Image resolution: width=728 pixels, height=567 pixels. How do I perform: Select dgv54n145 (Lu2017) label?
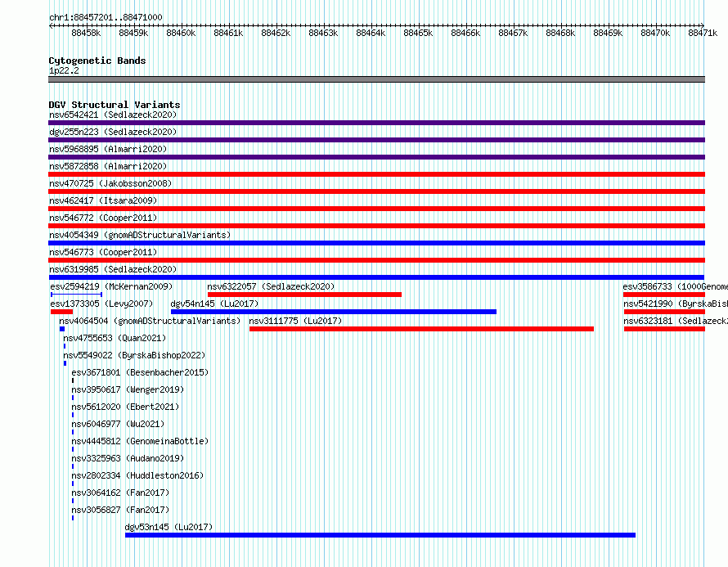click(x=214, y=304)
